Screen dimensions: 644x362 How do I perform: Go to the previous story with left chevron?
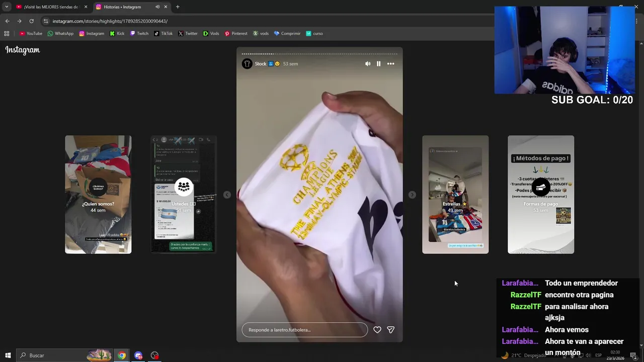(x=227, y=195)
